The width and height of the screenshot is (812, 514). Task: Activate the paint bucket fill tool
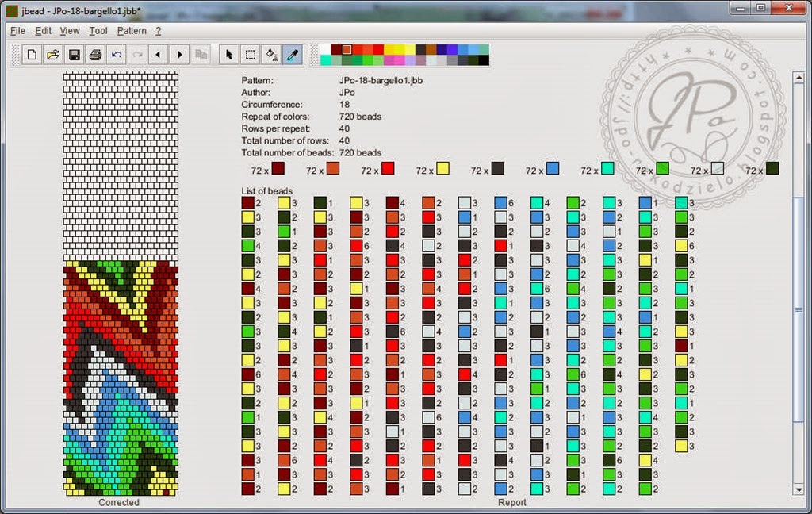[271, 55]
